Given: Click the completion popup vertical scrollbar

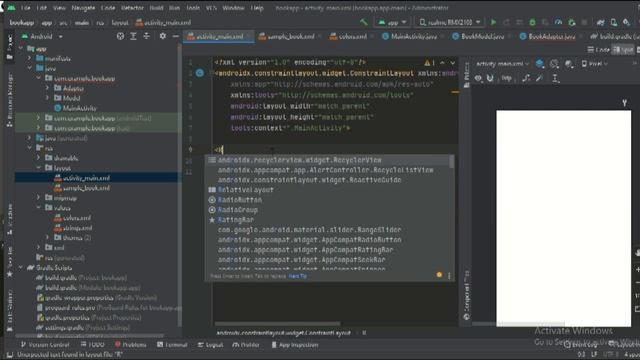Looking at the screenshot, I should tap(451, 162).
